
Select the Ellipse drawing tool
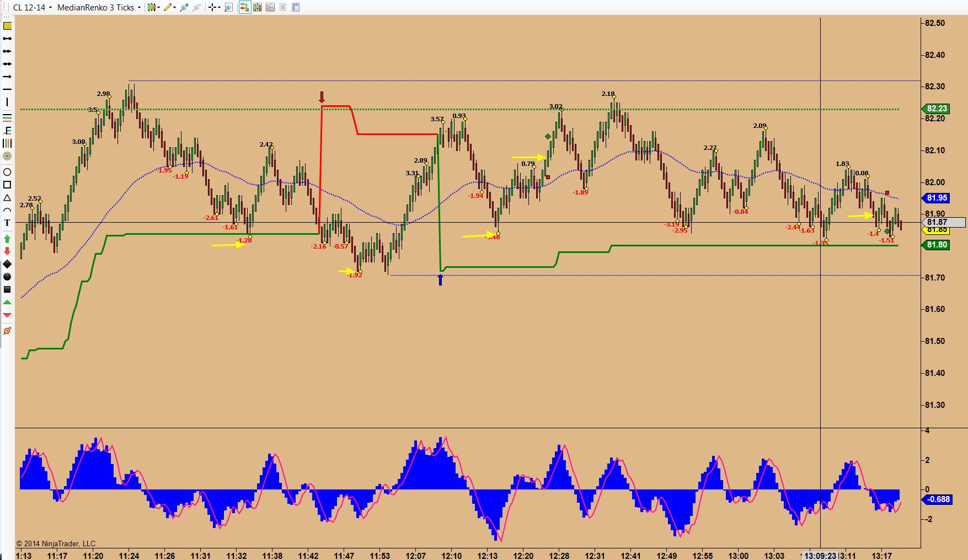click(x=7, y=172)
